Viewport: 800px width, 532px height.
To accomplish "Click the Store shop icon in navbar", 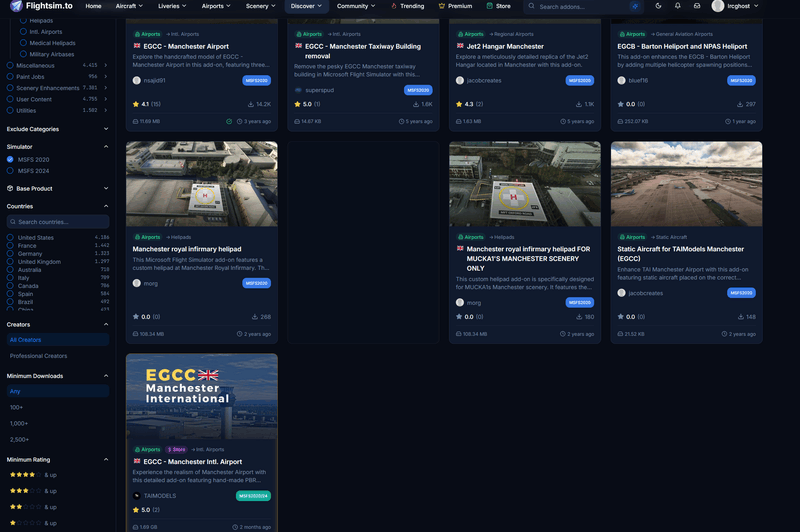I will click(x=490, y=6).
